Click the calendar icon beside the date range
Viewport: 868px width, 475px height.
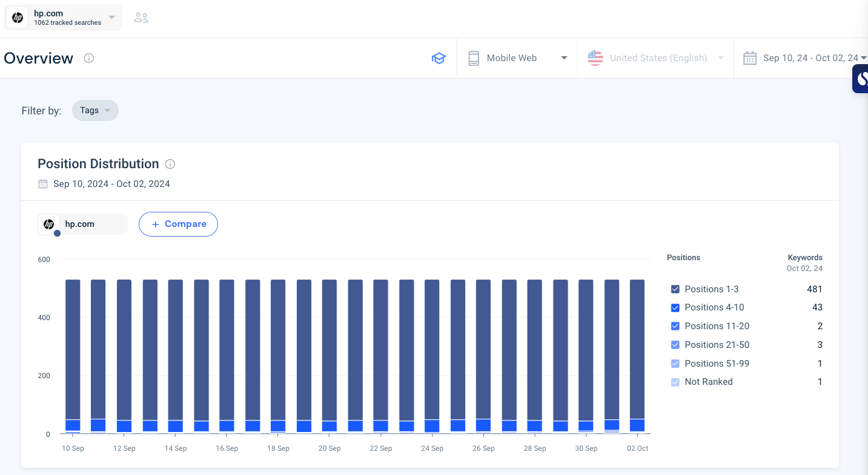click(42, 183)
